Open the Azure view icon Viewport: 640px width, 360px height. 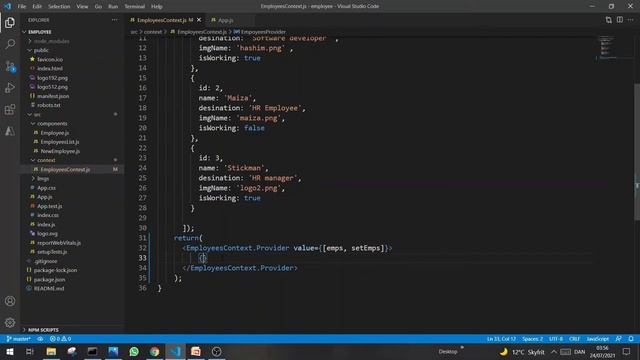(x=10, y=131)
